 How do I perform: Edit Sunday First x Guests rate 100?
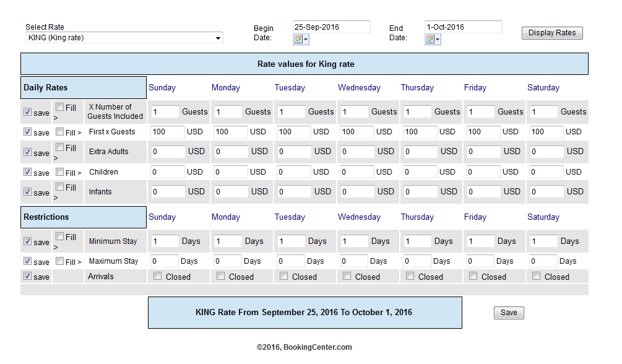click(167, 132)
